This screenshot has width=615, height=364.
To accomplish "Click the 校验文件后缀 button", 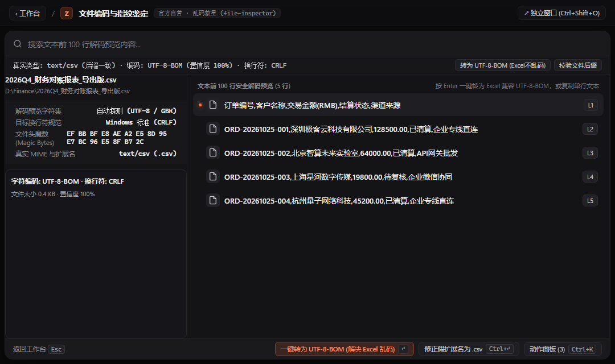I will (578, 65).
